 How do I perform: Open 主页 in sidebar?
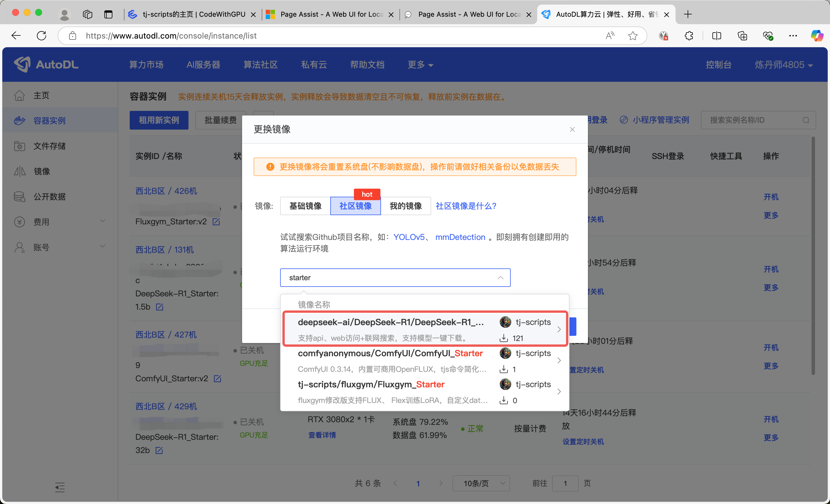60,95
